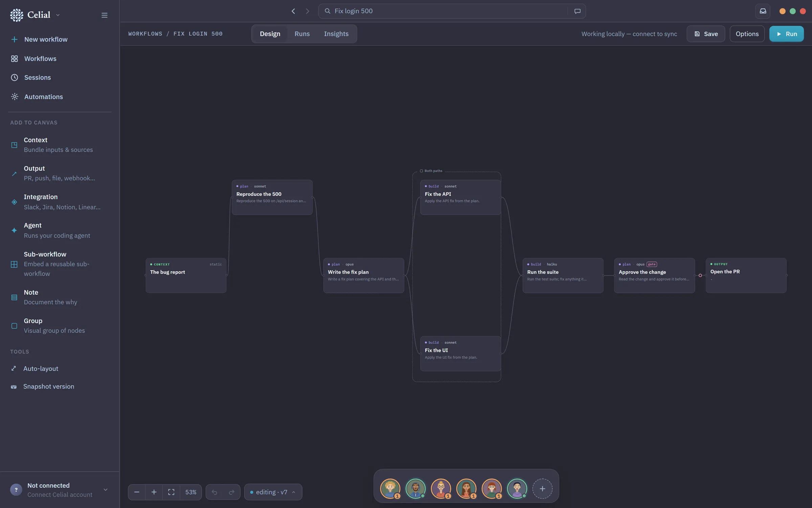Select The bug report context node
This screenshot has height=508, width=812.
pyautogui.click(x=186, y=275)
